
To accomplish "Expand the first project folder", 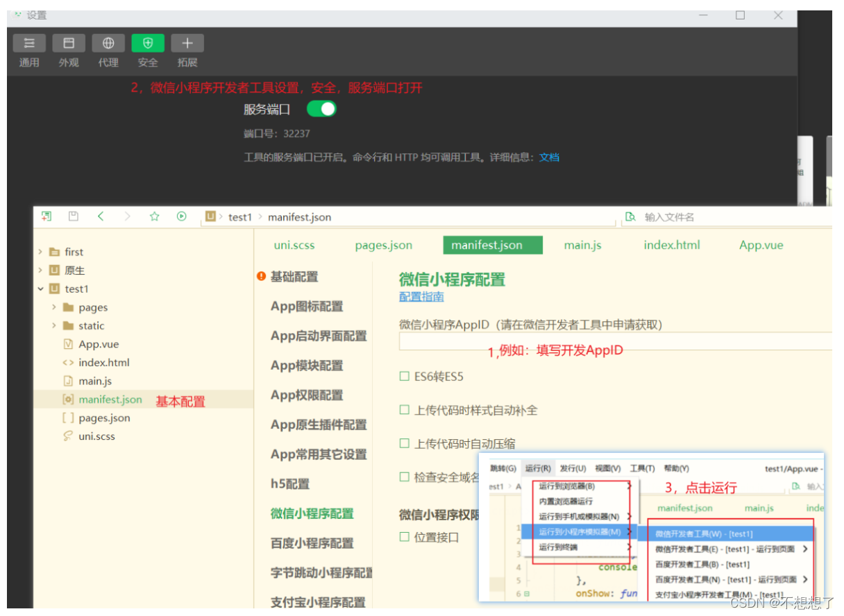I will tap(41, 252).
